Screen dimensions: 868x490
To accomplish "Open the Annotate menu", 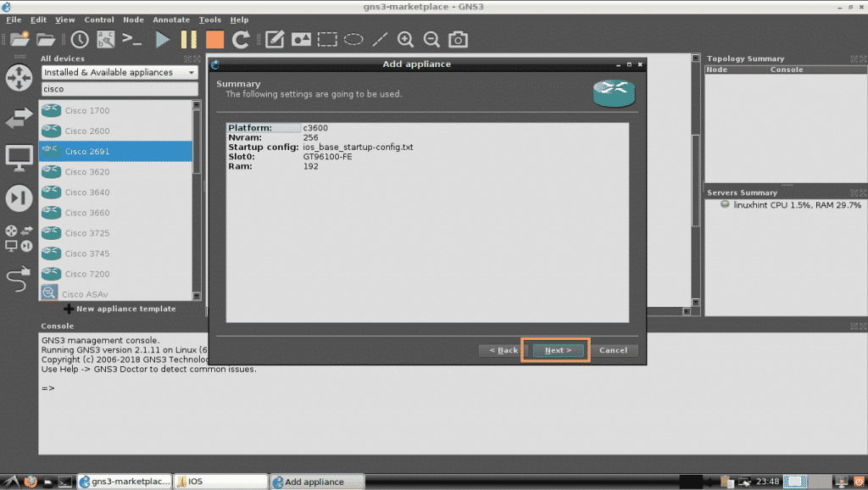I will pos(170,19).
